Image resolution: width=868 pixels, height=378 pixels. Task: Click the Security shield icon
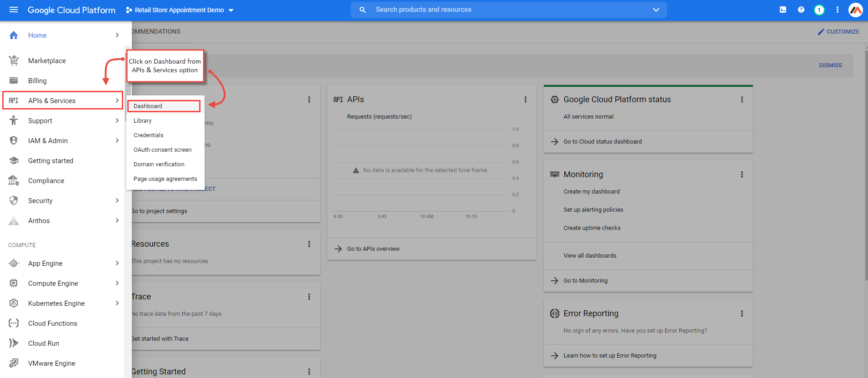[x=14, y=200]
